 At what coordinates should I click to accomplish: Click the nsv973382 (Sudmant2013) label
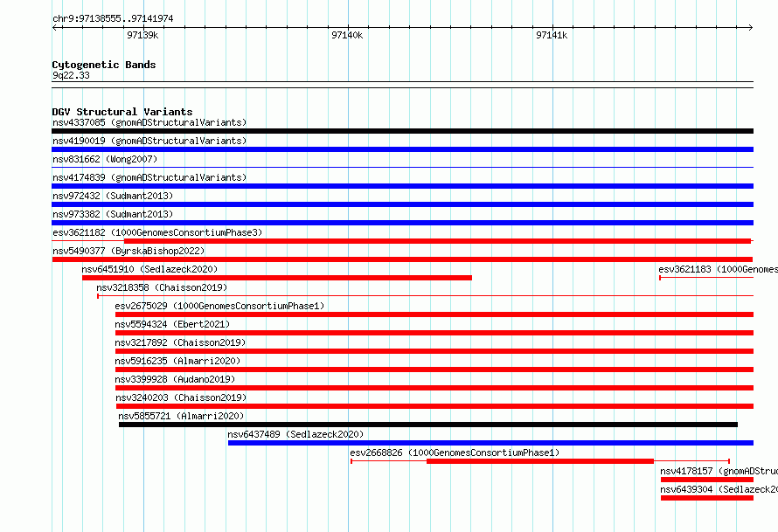point(113,214)
